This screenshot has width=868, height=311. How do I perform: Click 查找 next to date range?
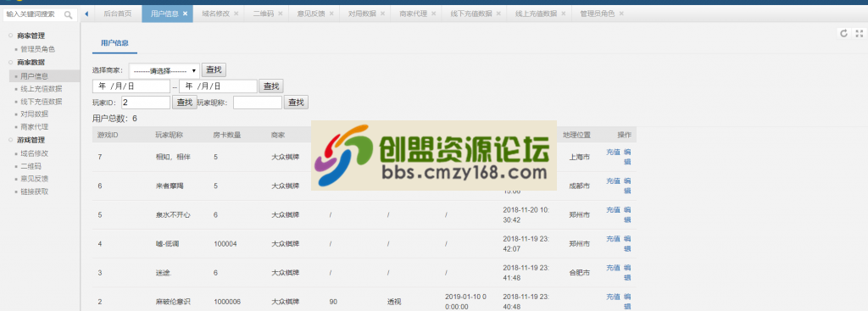pos(271,86)
